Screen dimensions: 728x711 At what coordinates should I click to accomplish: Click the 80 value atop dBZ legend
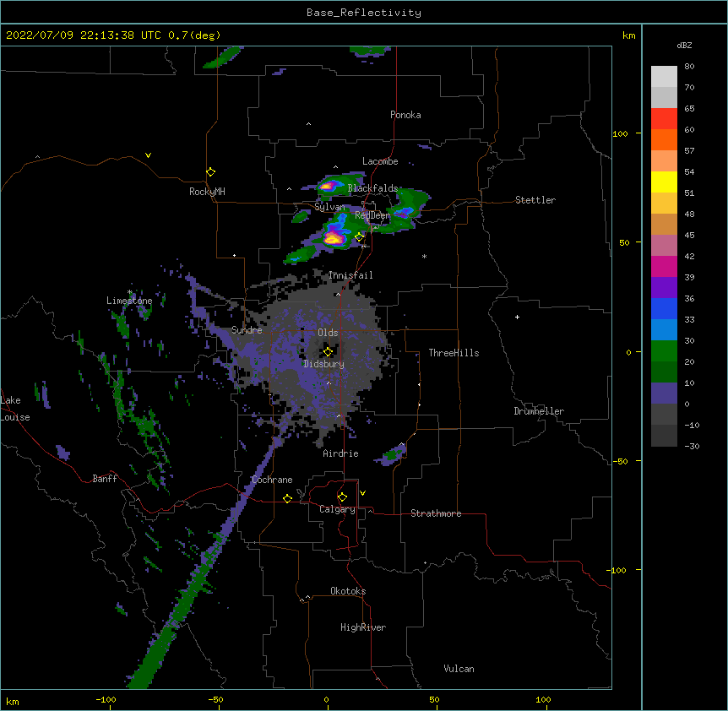tap(689, 67)
